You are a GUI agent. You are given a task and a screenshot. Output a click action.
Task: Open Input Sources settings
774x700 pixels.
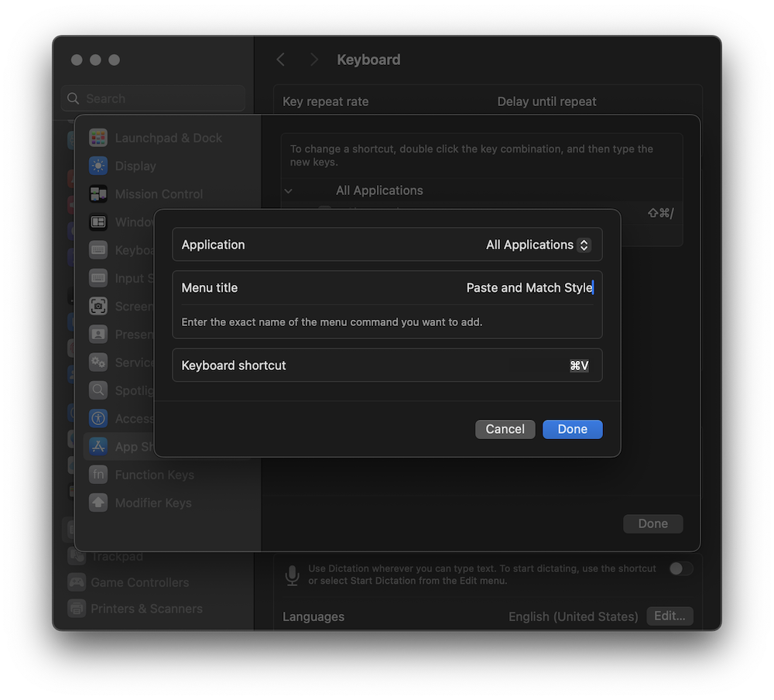98,278
